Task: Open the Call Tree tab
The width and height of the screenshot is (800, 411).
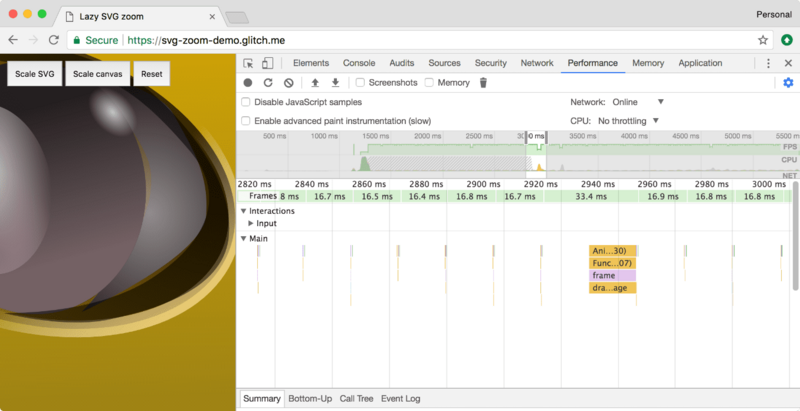Action: 357,399
